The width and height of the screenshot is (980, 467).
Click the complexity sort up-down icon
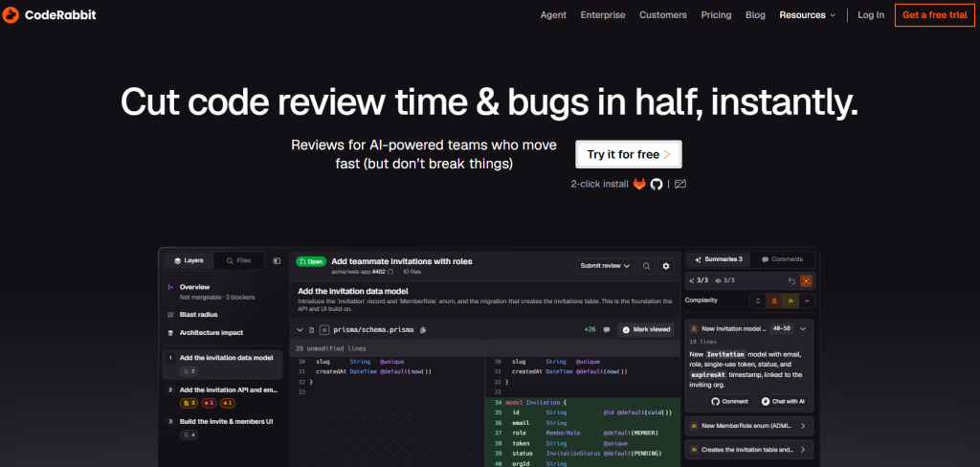coord(758,300)
